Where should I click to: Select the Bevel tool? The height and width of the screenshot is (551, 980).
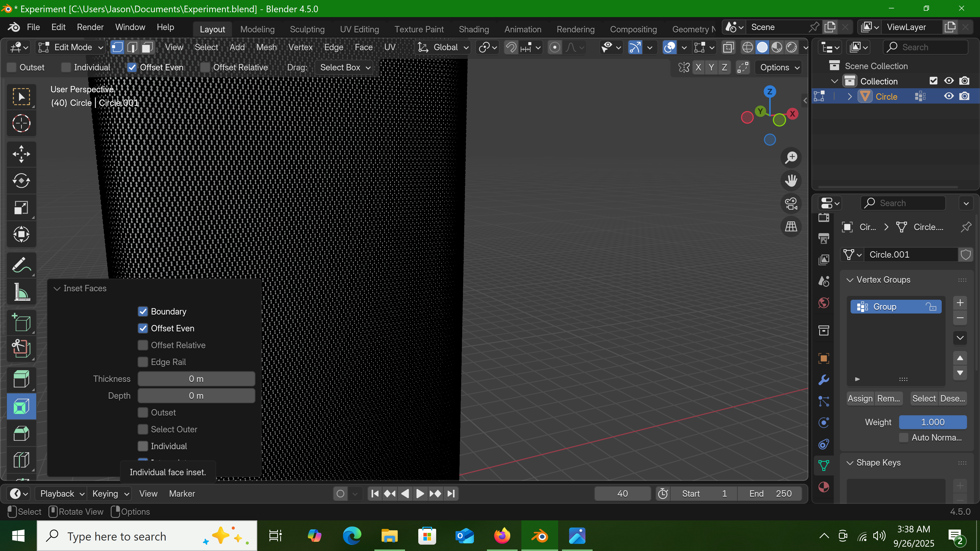pos(21,433)
